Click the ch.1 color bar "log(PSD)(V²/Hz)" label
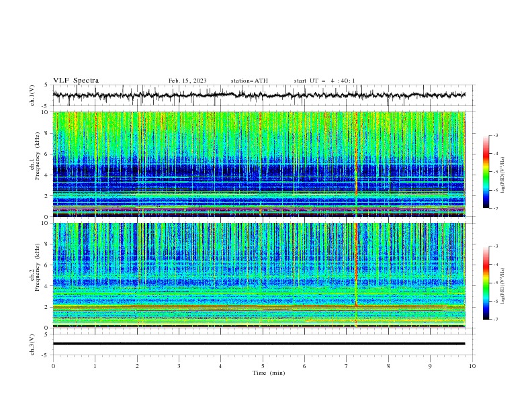 [502, 175]
